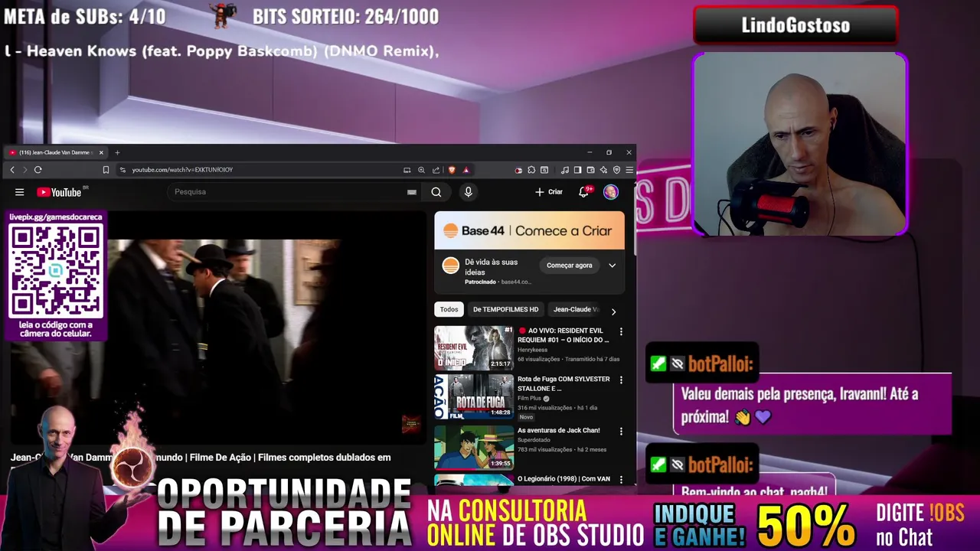Go back in the browser history
The height and width of the screenshot is (551, 980).
coord(12,170)
